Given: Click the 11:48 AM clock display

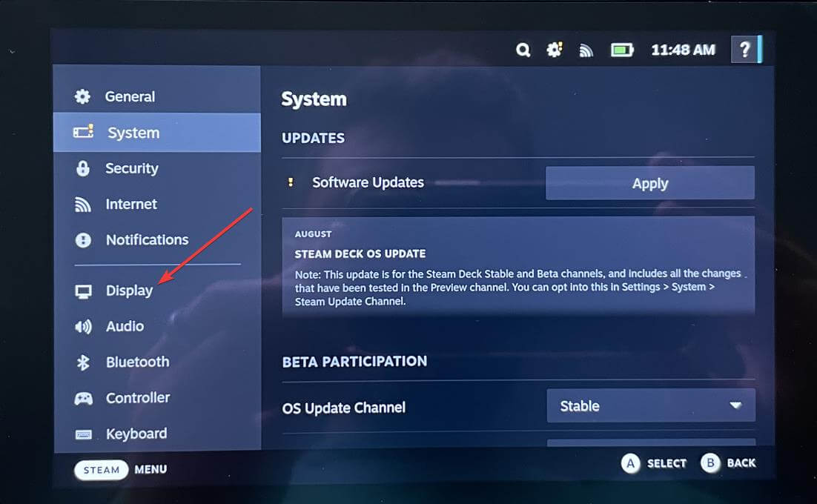Looking at the screenshot, I should pyautogui.click(x=682, y=50).
